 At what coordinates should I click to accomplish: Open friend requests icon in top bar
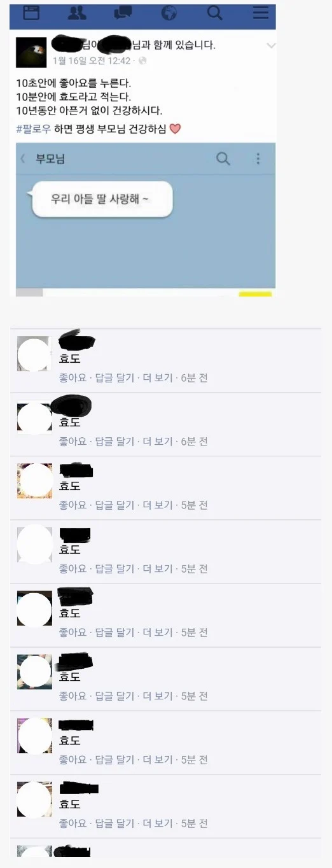pyautogui.click(x=77, y=12)
